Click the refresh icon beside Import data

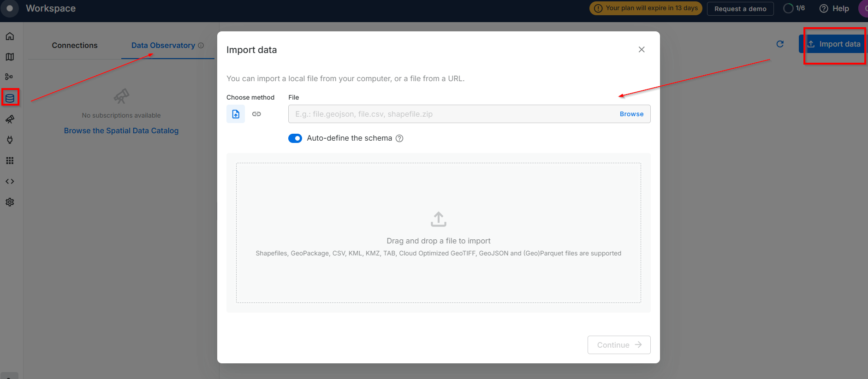780,44
